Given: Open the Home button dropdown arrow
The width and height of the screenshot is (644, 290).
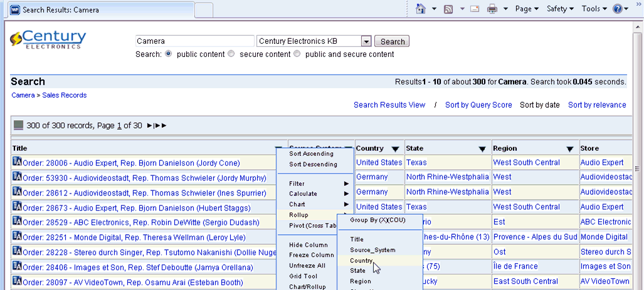Looking at the screenshot, I should 434,9.
